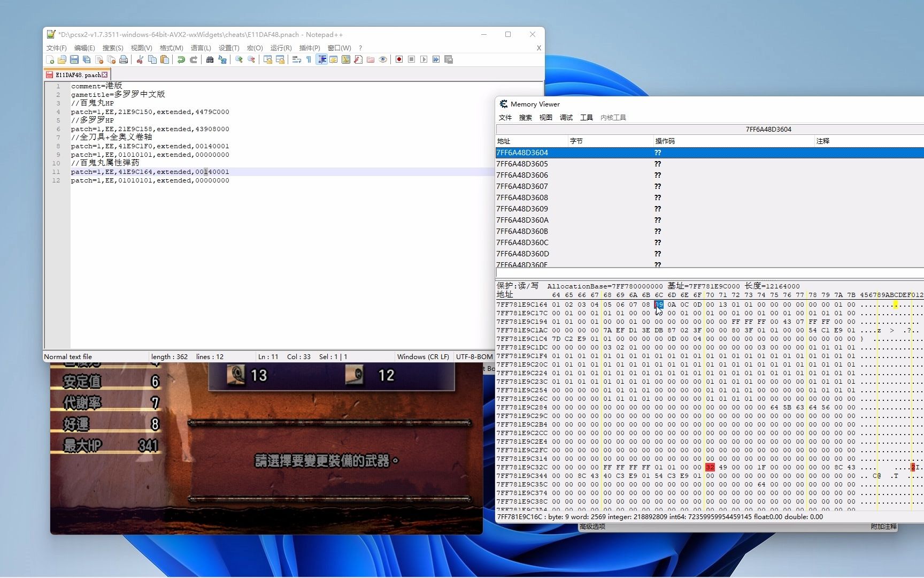The image size is (924, 578).
Task: Open 工具 menu in Memory Viewer
Action: tap(587, 118)
